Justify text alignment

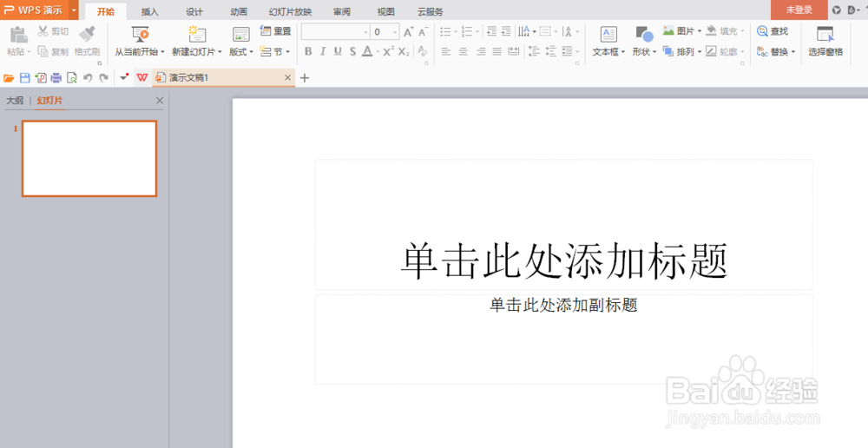point(497,51)
